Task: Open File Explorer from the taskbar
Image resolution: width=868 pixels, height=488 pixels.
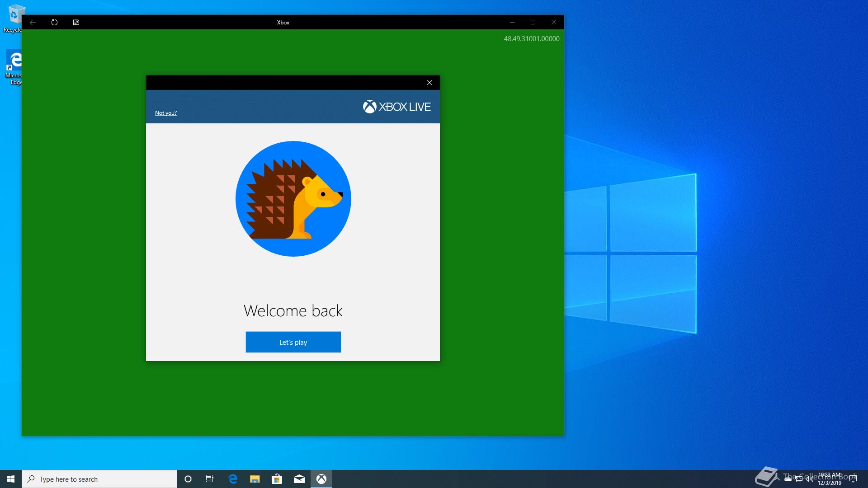Action: (255, 479)
